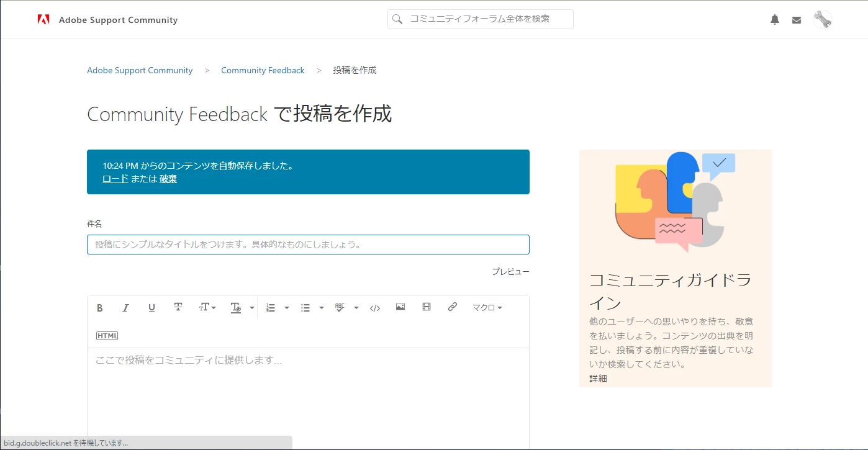Insert a hyperlink
This screenshot has width=868, height=450.
[x=453, y=307]
